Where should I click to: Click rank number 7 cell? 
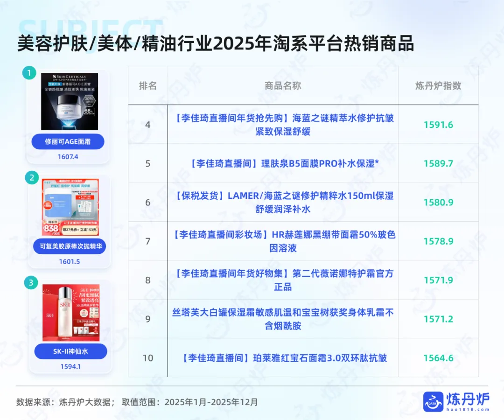click(x=148, y=241)
